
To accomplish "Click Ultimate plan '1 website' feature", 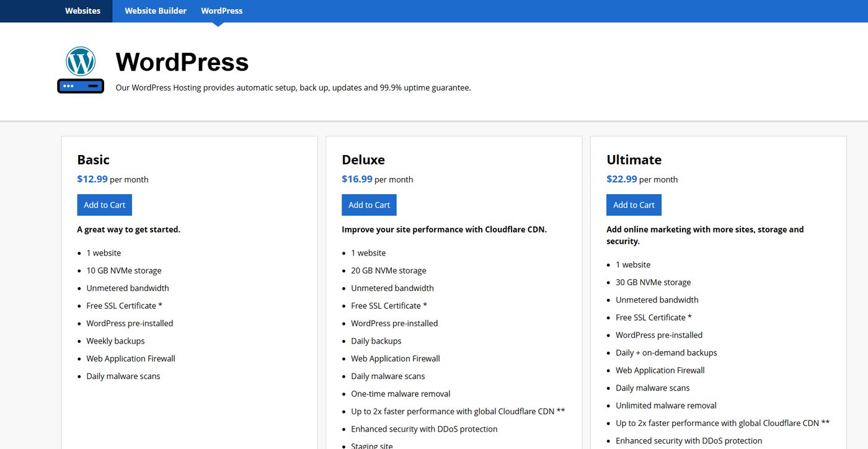I will tap(633, 265).
